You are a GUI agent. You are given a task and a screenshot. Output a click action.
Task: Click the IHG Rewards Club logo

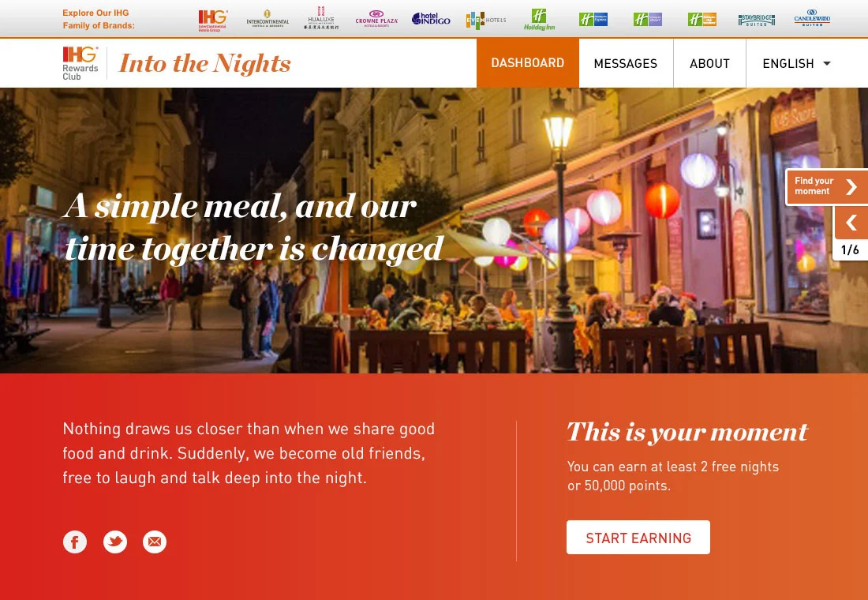click(x=80, y=63)
